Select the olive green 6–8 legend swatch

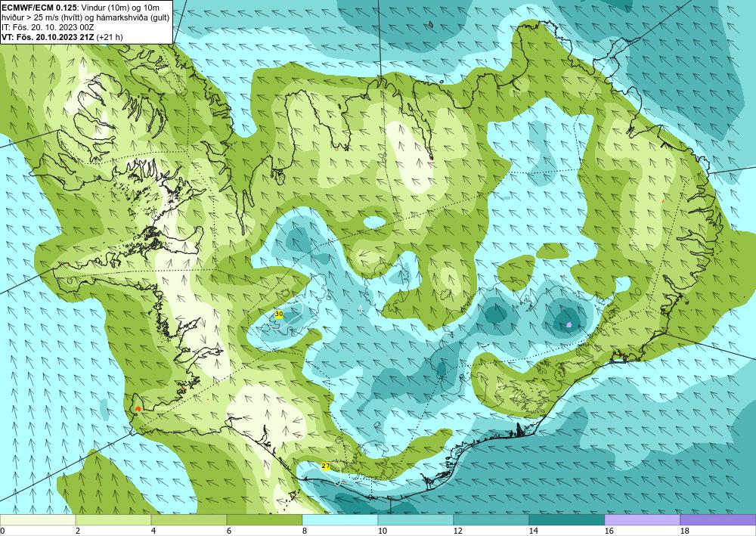264,520
